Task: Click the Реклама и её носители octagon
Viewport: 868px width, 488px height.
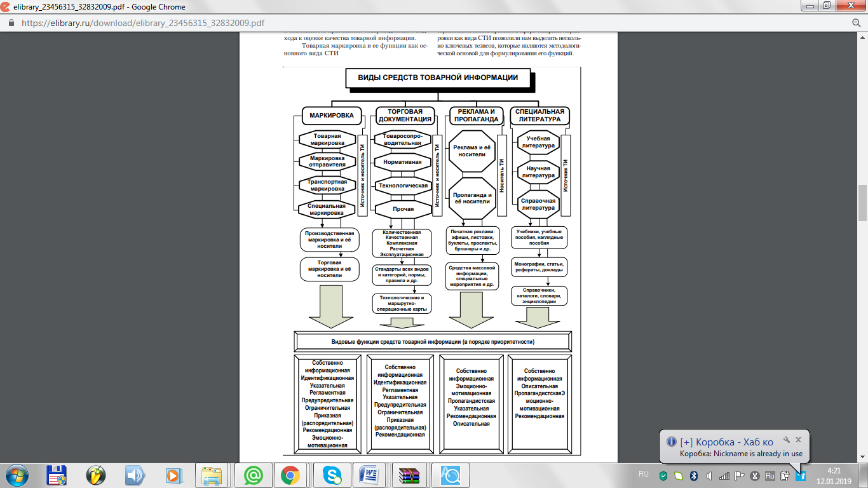Action: (x=471, y=151)
